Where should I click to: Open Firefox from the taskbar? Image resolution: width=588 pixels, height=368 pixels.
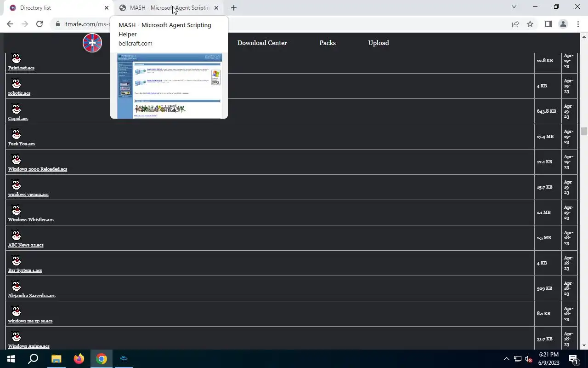click(79, 359)
